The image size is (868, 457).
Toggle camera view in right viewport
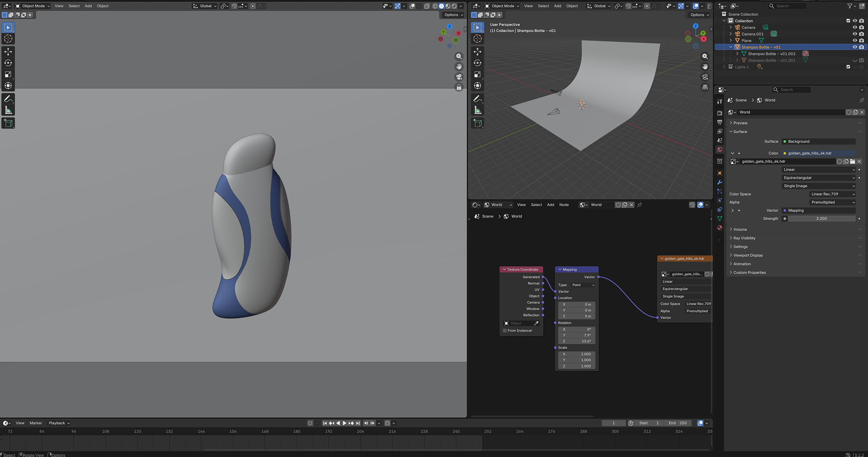[x=705, y=77]
